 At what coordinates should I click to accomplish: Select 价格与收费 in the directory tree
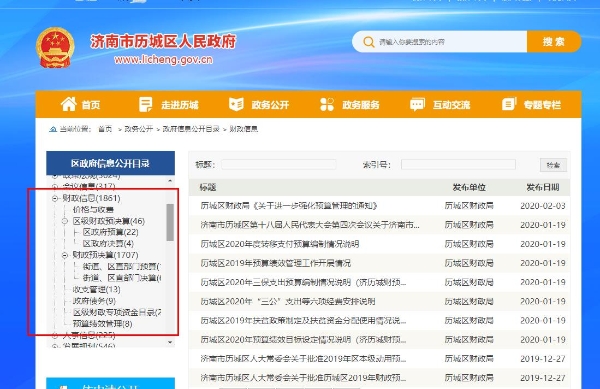click(x=93, y=210)
